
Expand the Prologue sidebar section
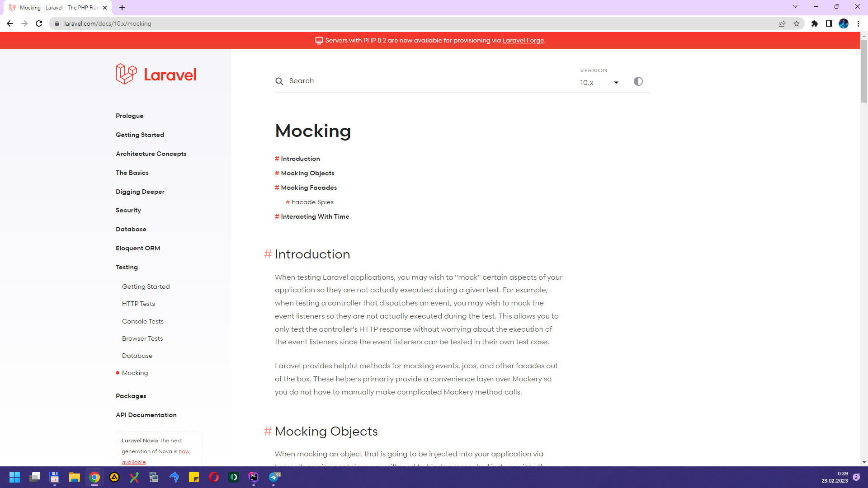(x=129, y=116)
